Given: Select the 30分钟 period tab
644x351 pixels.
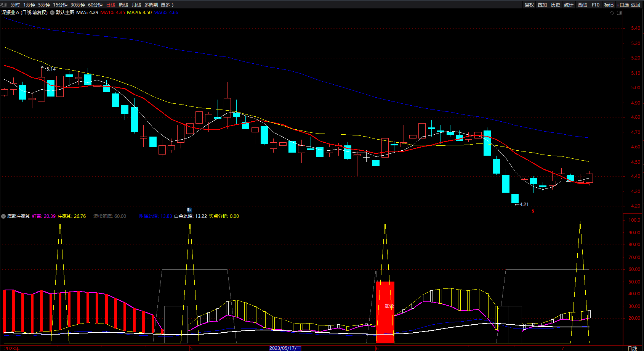Looking at the screenshot, I should [78, 5].
